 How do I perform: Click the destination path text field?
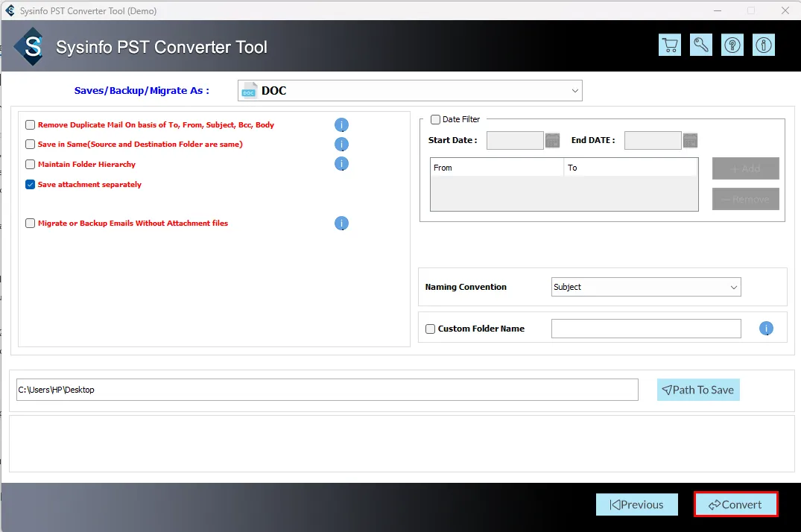pyautogui.click(x=327, y=390)
